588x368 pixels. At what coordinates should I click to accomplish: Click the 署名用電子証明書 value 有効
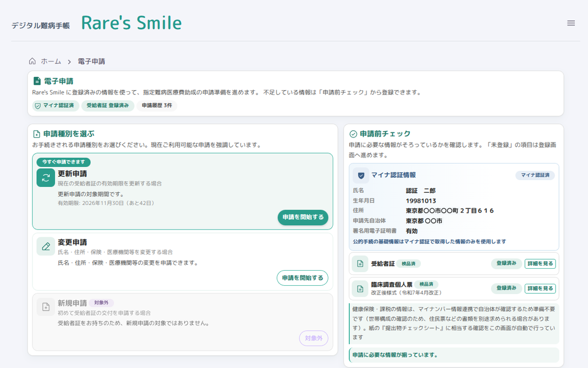click(x=412, y=231)
